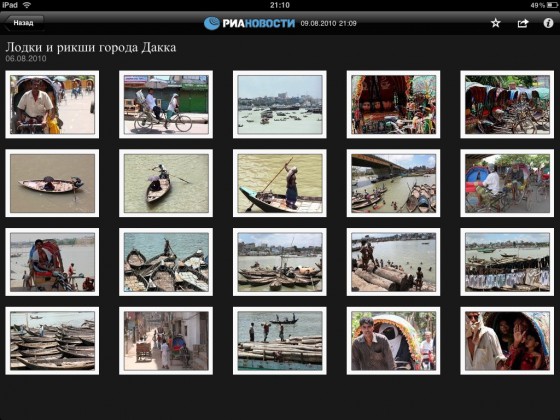The height and width of the screenshot is (420, 560).
Task: Click the gallery title Лодки и рикши города Дакка
Action: (x=91, y=48)
